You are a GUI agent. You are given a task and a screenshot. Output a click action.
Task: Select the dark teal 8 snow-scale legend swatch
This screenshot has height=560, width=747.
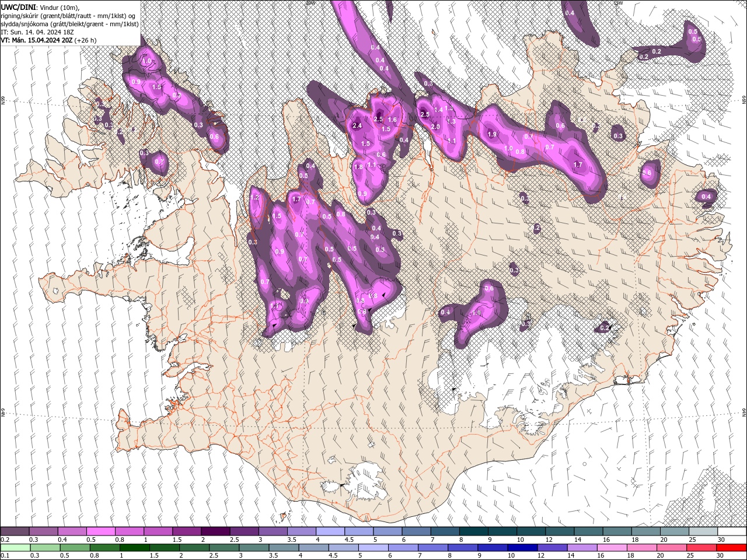click(473, 531)
